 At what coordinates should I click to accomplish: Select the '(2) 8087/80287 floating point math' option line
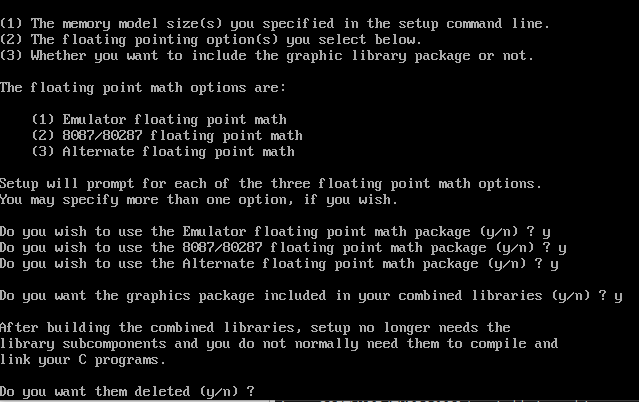(167, 135)
